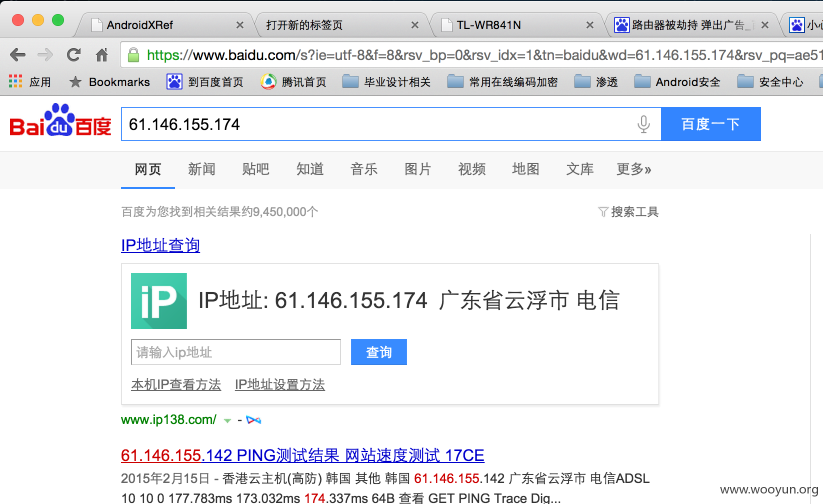Close the AndroidXRef tab
This screenshot has width=823, height=504.
[240, 25]
